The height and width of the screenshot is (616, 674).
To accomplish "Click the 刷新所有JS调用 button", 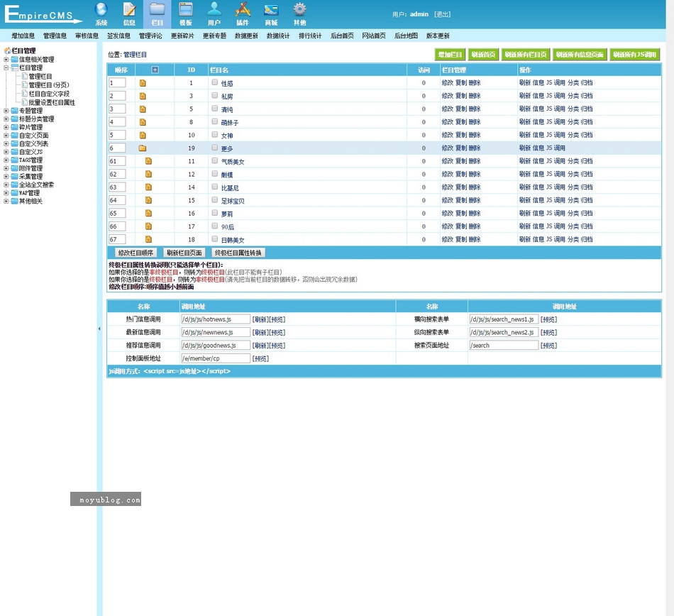I will click(x=634, y=55).
